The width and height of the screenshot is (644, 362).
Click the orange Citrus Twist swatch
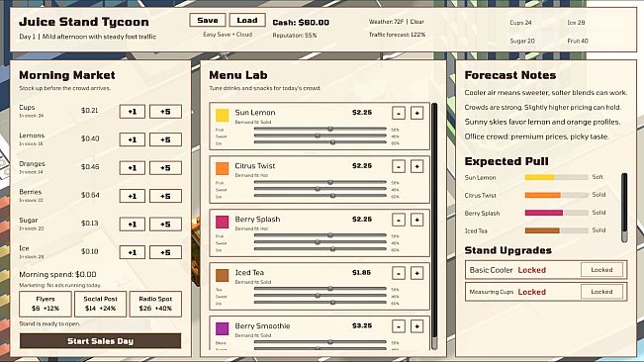[x=223, y=169]
